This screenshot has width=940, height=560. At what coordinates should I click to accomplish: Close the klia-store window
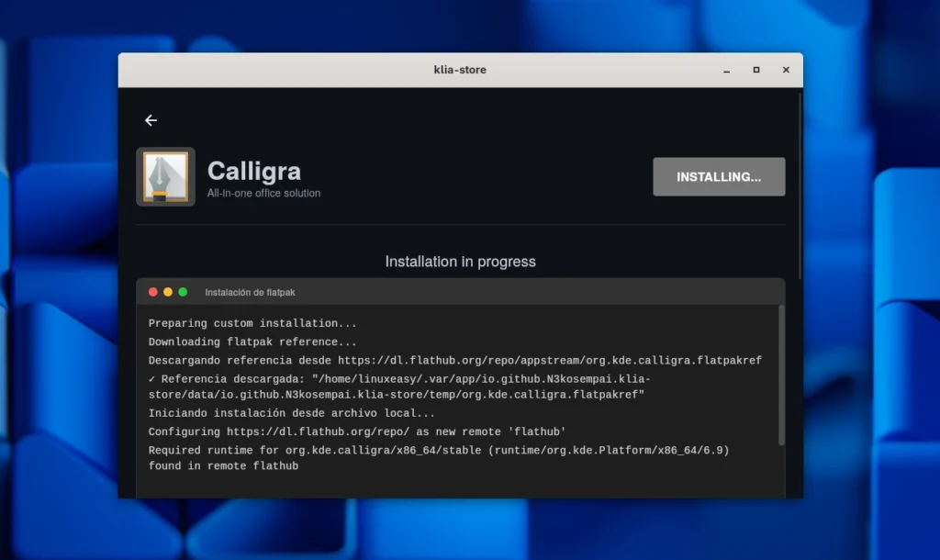pos(786,70)
